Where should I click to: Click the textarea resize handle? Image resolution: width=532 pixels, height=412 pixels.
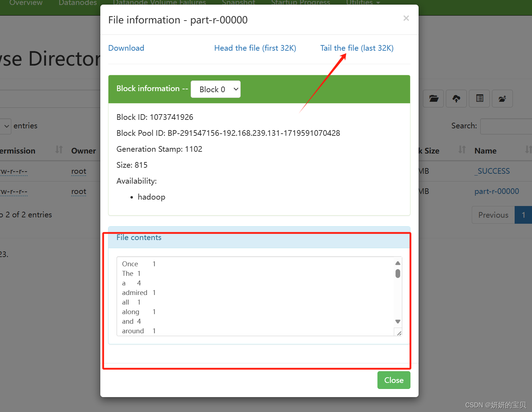399,333
